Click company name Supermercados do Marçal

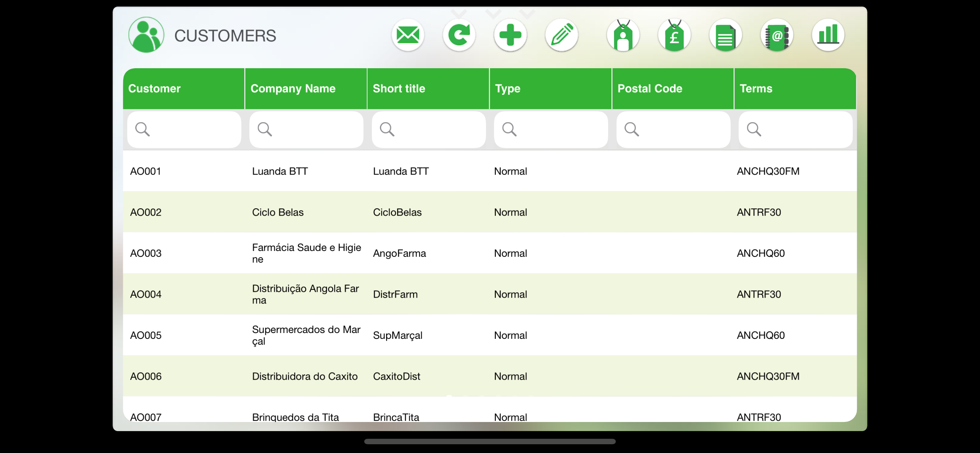click(306, 335)
